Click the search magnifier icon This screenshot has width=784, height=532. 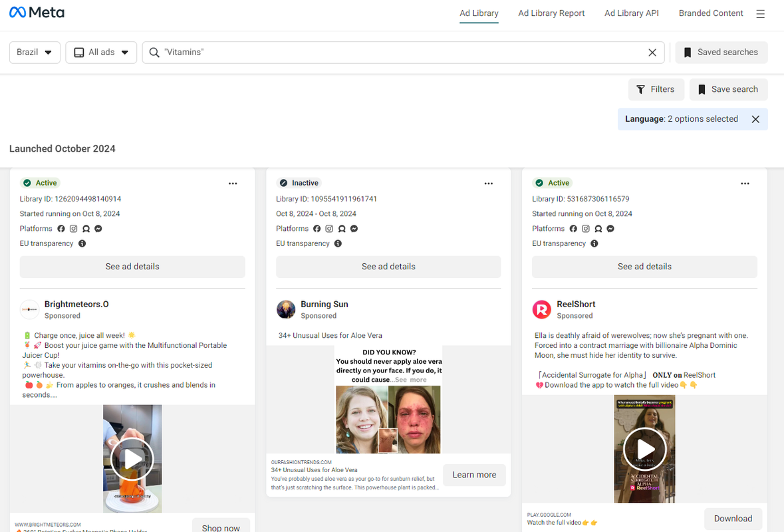point(154,53)
